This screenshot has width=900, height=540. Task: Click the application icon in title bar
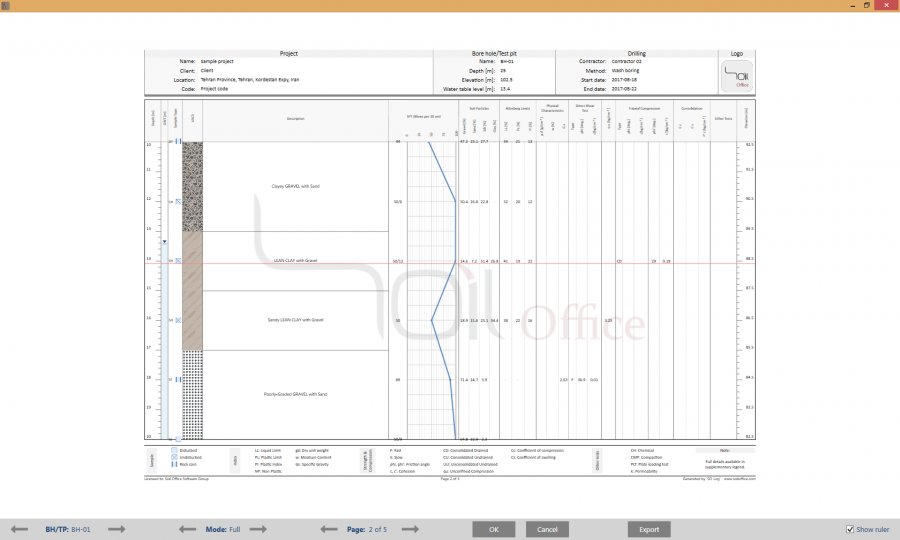(5, 5)
